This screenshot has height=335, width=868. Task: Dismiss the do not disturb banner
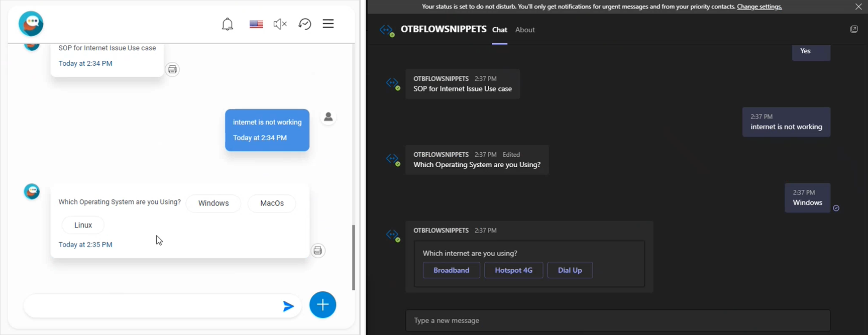pos(858,7)
